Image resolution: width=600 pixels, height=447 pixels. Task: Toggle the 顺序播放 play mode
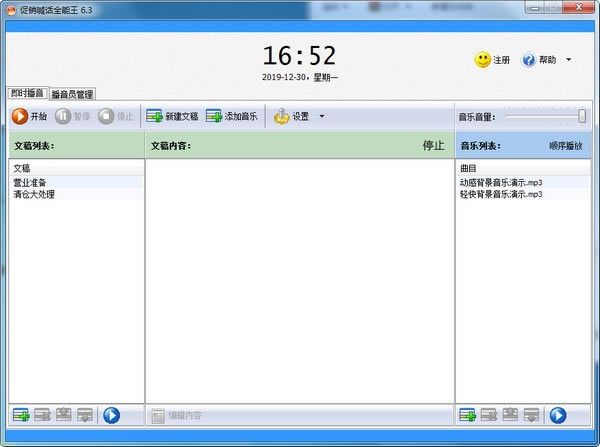click(565, 146)
